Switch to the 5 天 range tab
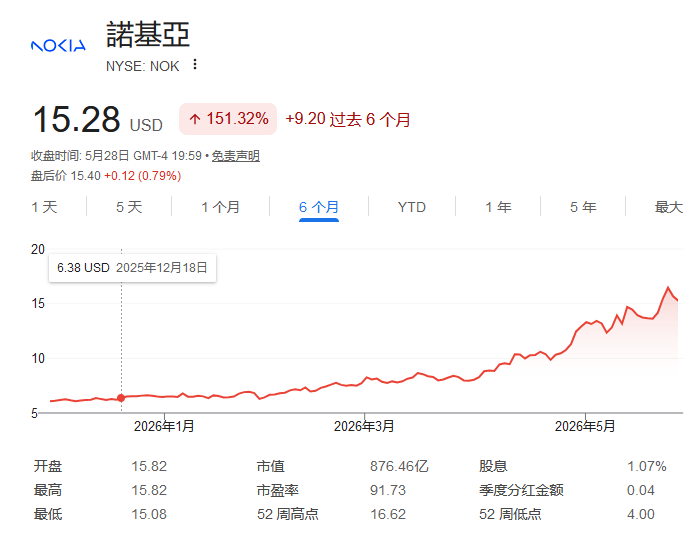The height and width of the screenshot is (544, 697). point(129,207)
